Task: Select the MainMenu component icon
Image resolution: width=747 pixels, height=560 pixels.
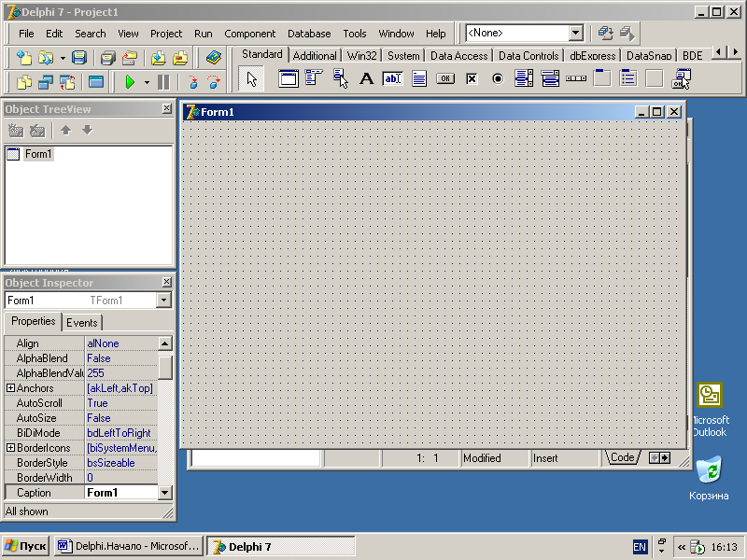Action: [x=314, y=78]
